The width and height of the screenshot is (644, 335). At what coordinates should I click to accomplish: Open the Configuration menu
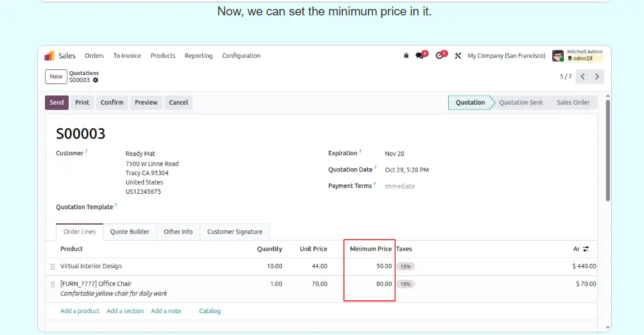[x=241, y=56]
